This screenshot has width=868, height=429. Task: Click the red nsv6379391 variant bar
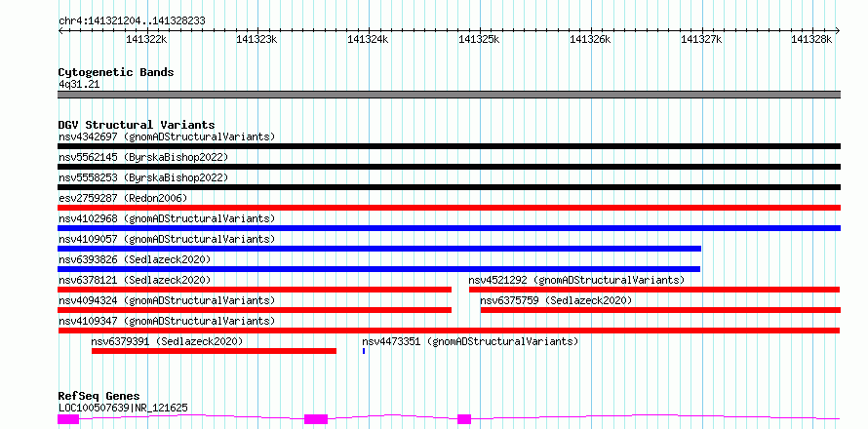[214, 351]
